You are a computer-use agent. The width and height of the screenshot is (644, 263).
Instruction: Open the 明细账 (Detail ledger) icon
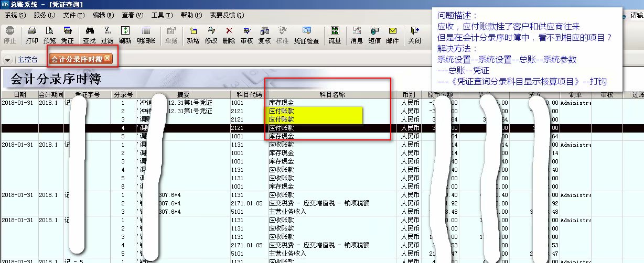146,35
